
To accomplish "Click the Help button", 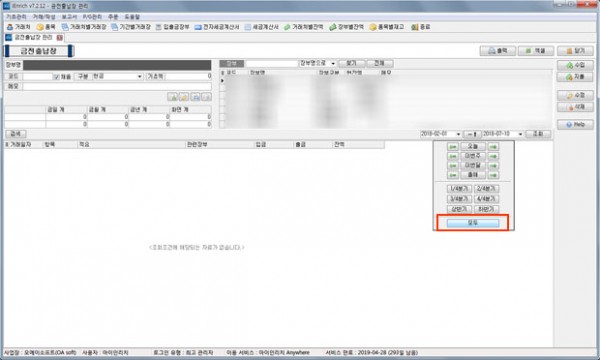I will pos(575,125).
